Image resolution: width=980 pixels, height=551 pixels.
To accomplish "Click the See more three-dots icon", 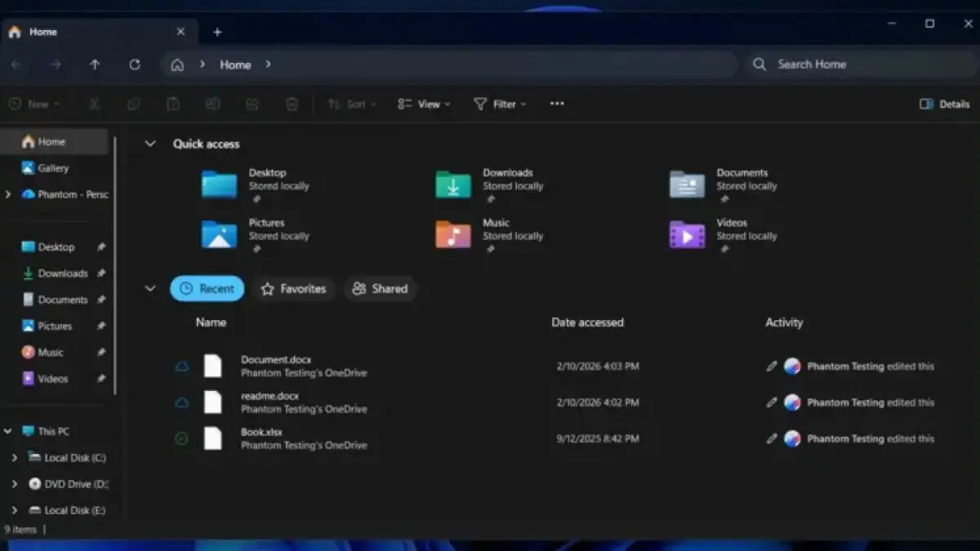I will tap(557, 104).
